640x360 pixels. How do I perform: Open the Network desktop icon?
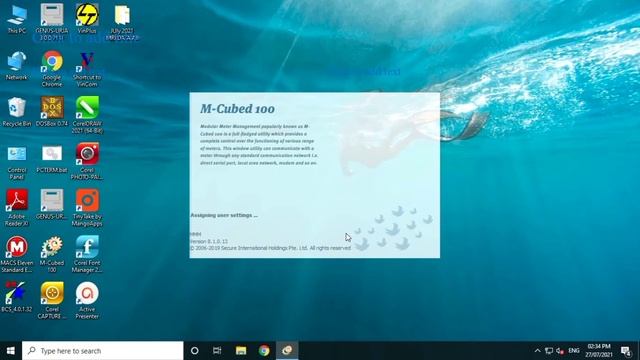17,65
